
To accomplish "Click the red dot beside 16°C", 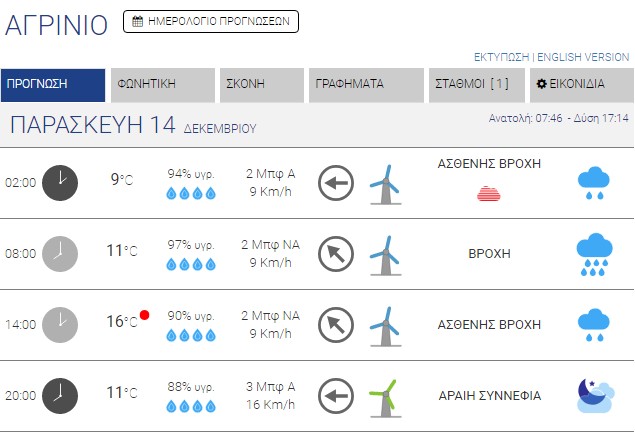I will 145,315.
